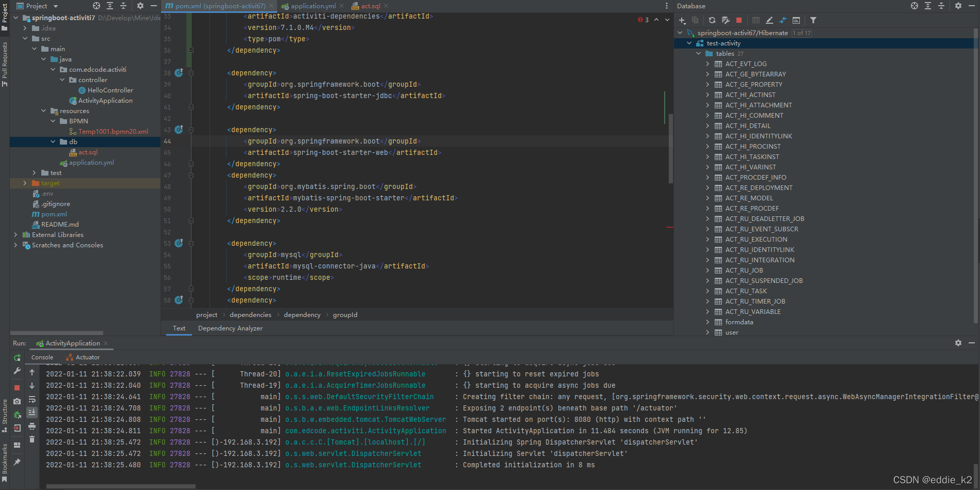Image resolution: width=980 pixels, height=490 pixels.
Task: Refresh the database tree
Action: click(712, 20)
